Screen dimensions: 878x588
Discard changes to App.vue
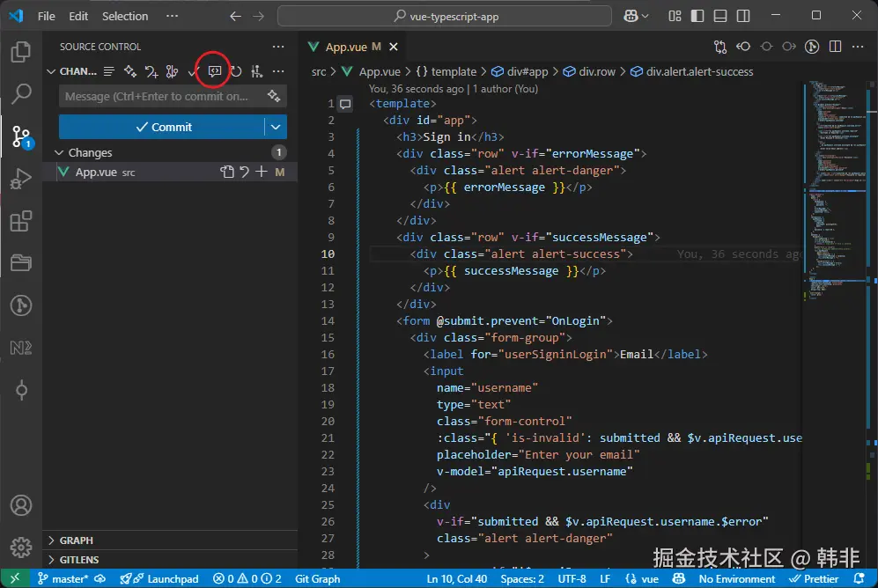click(x=244, y=173)
